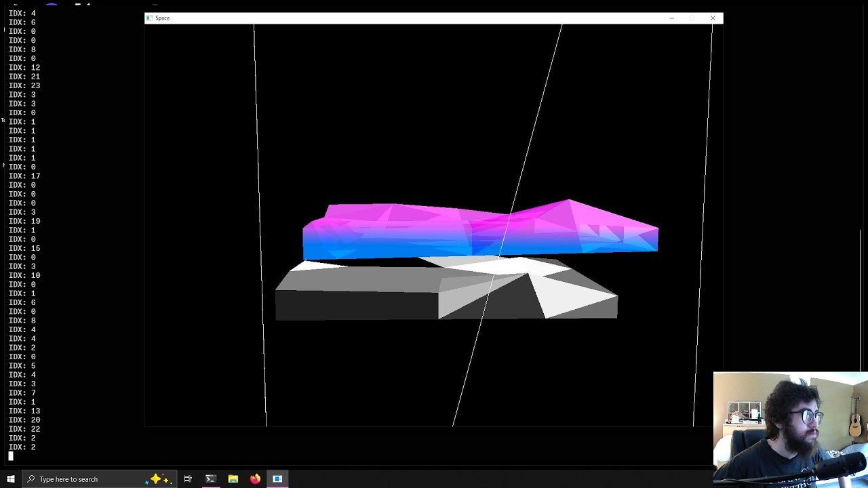Close the Space window

[713, 18]
